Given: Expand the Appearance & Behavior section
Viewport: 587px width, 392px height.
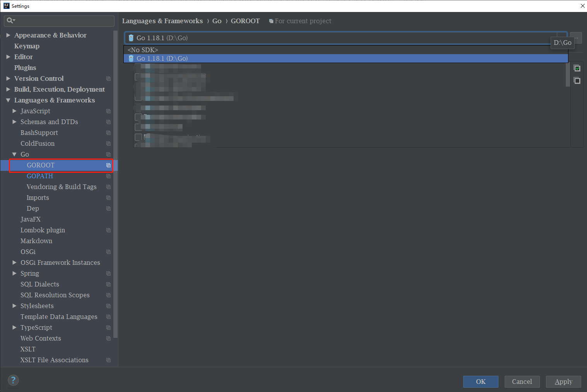Looking at the screenshot, I should [x=9, y=35].
